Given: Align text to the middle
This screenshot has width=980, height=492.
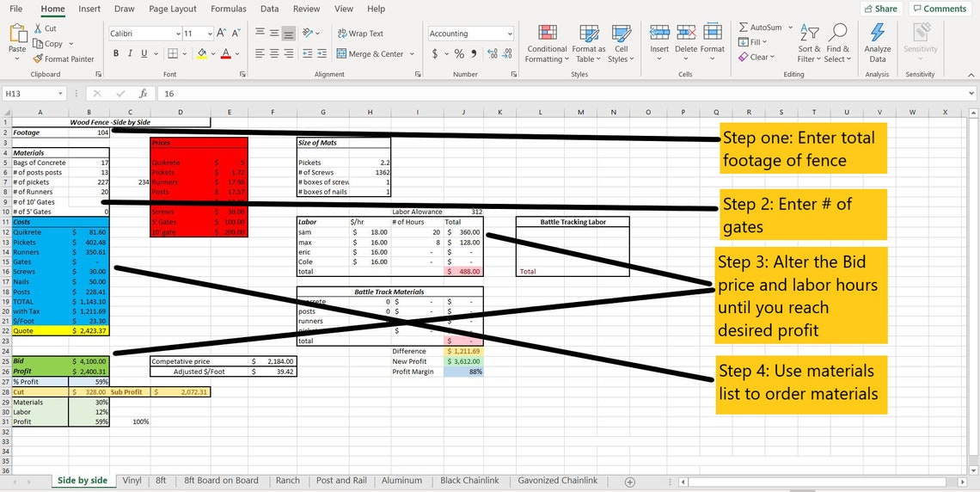Looking at the screenshot, I should click(x=274, y=34).
